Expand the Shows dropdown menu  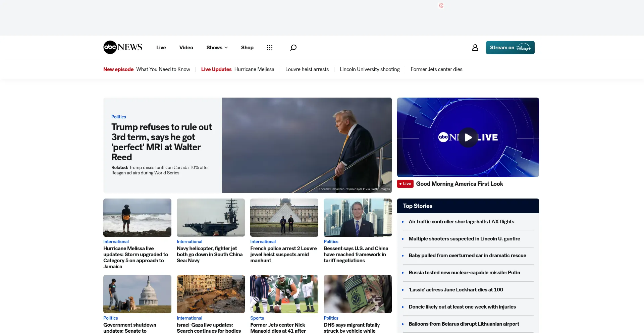217,48
